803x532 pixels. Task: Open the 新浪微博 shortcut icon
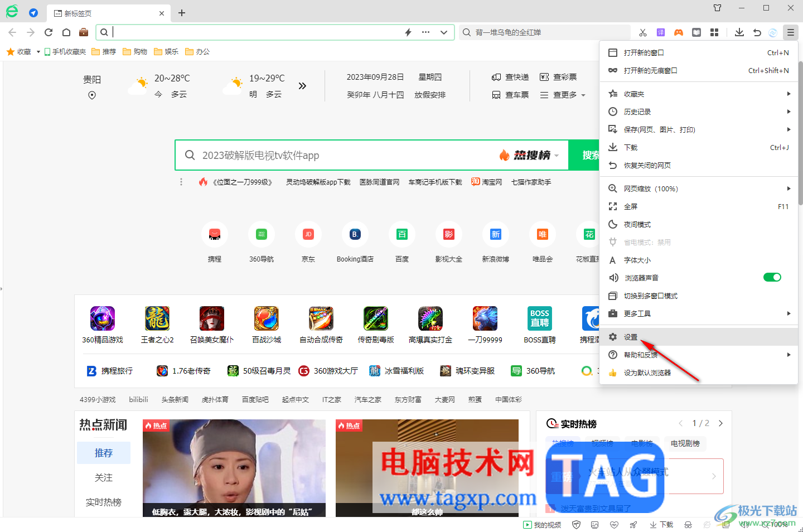pos(496,234)
